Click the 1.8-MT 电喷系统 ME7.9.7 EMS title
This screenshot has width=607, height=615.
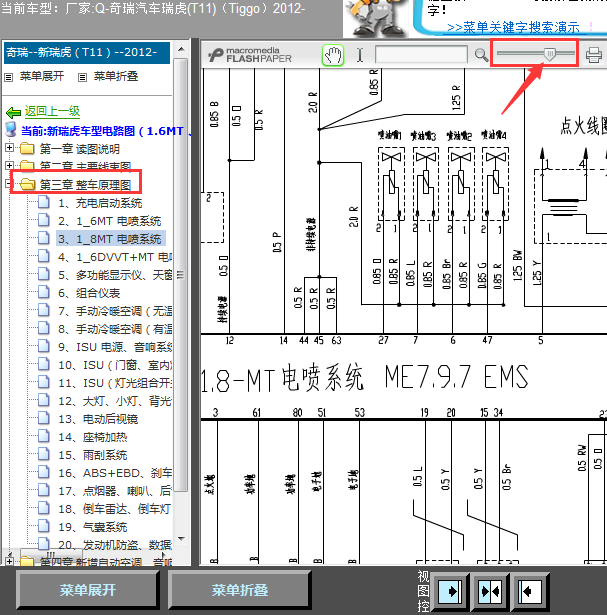tap(365, 378)
